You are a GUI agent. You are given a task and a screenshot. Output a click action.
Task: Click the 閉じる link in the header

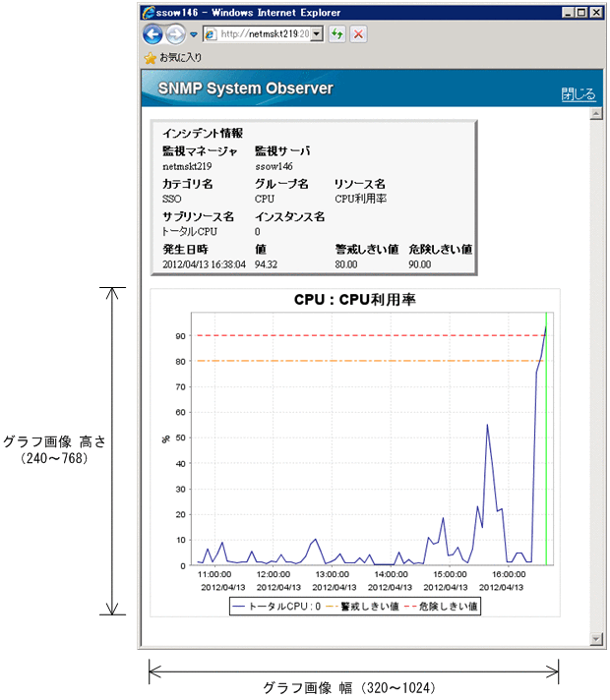point(579,94)
